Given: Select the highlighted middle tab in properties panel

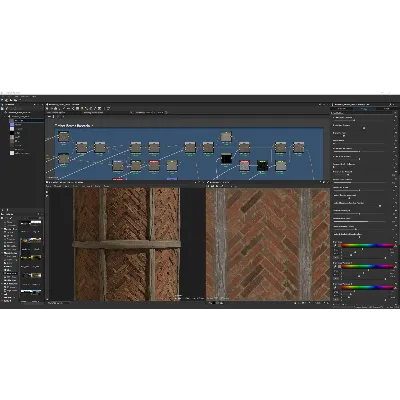Looking at the screenshot, I should (x=364, y=109).
